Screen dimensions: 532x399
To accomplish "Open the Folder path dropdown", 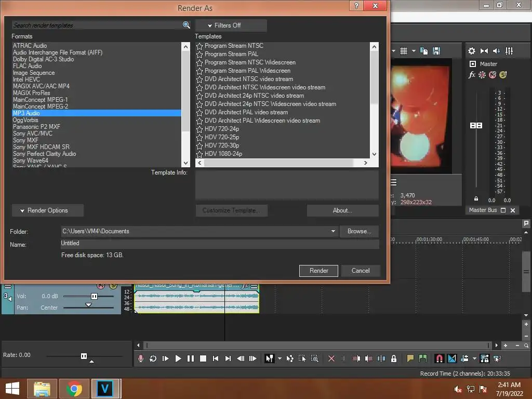I will coord(333,231).
